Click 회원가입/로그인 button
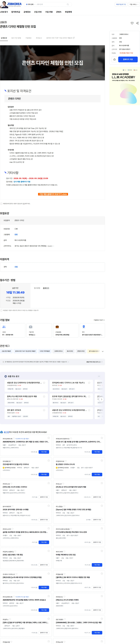Viewport: 140px width, 644px height. pos(121,4)
